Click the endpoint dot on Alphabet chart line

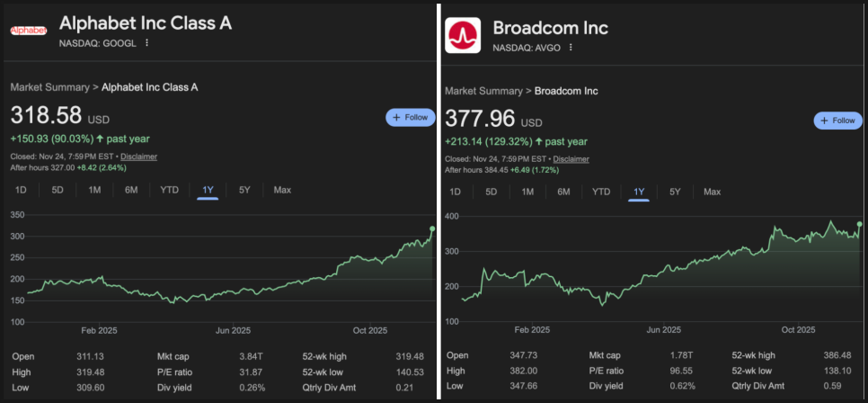tap(432, 228)
